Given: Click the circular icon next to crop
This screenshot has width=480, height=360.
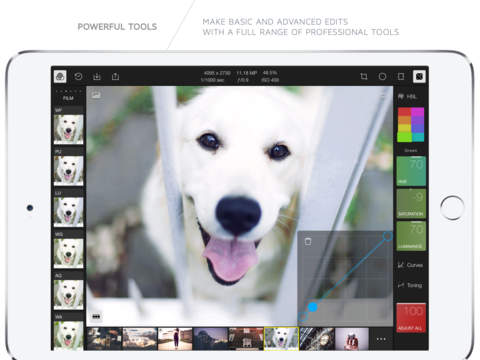Looking at the screenshot, I should [x=382, y=77].
